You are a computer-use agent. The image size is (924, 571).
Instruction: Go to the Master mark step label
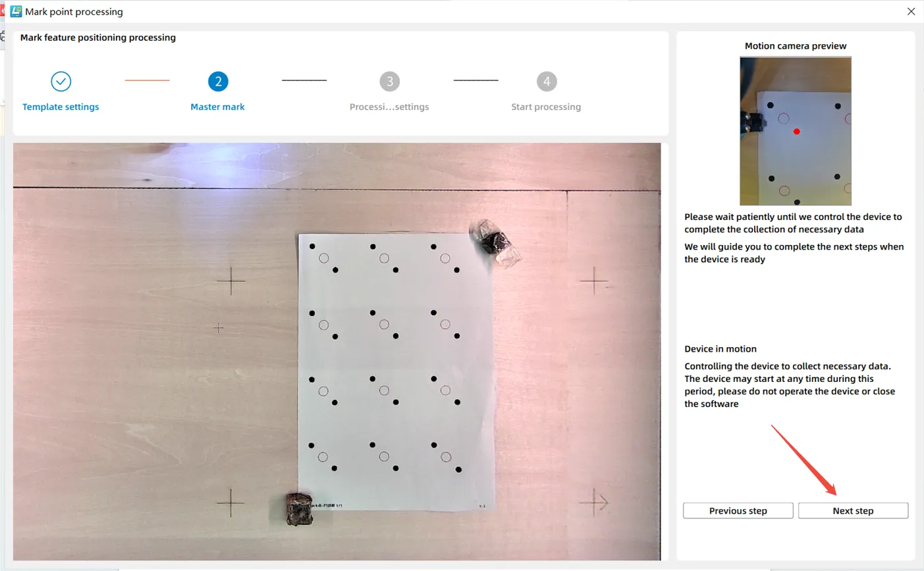tap(217, 107)
